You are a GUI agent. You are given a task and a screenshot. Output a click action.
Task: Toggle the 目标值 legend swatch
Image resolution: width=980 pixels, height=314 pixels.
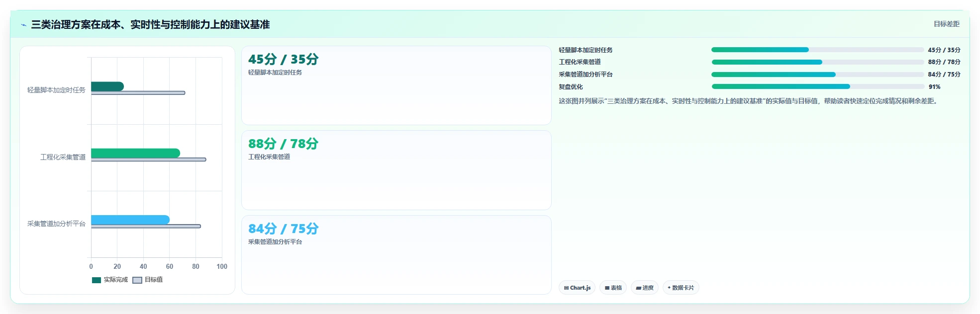tap(137, 280)
